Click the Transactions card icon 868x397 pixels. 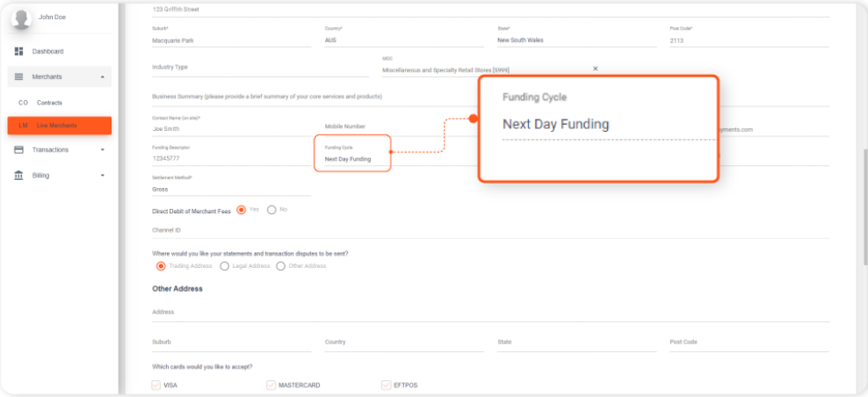click(18, 149)
